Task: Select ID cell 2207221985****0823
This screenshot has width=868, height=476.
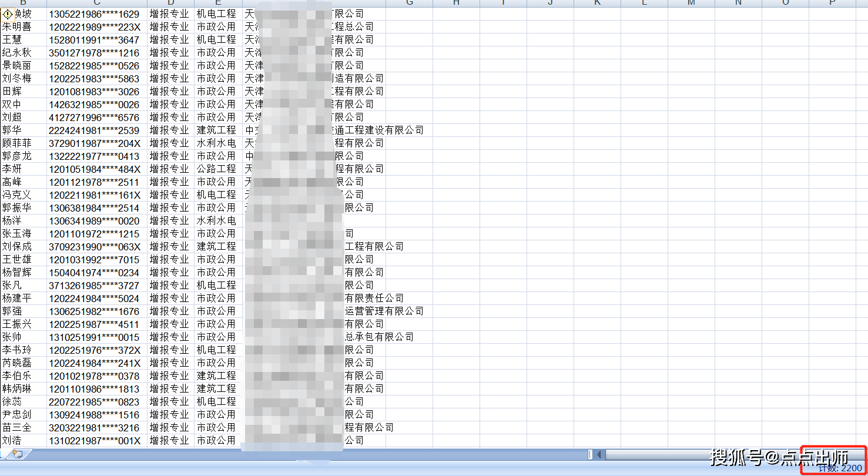Action: pos(97,401)
